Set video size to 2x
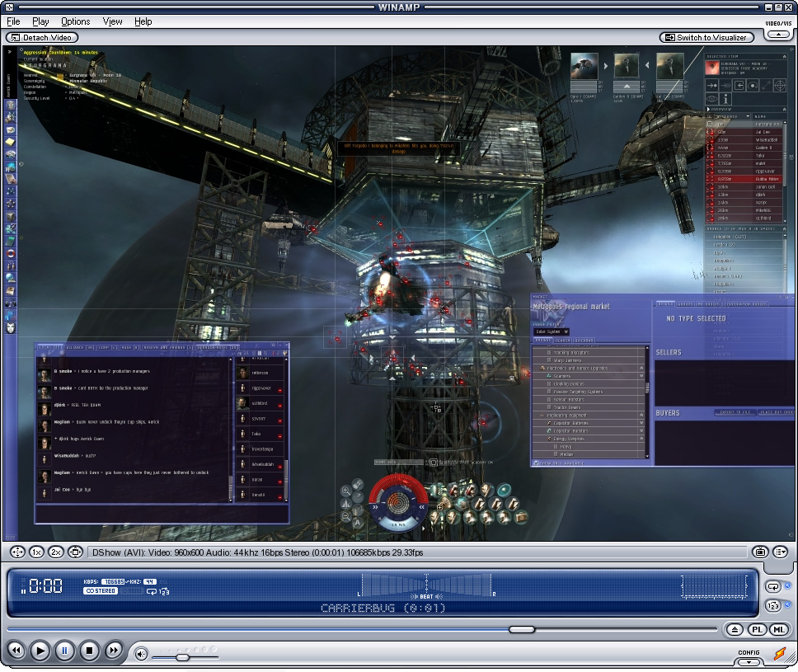Screen dimensions: 798x672 click(x=56, y=552)
